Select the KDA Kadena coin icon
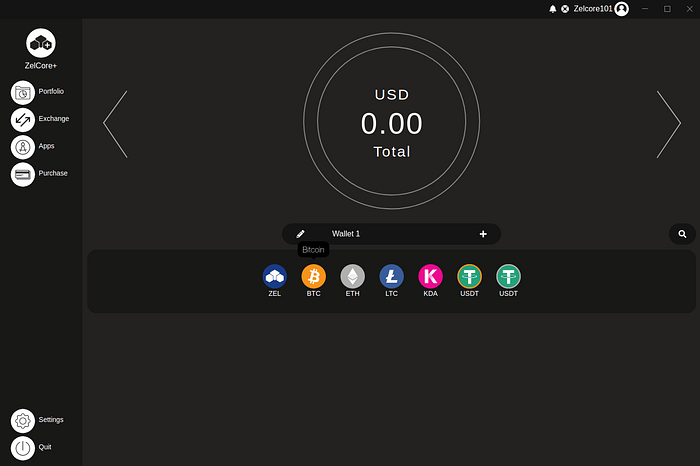 pos(430,276)
